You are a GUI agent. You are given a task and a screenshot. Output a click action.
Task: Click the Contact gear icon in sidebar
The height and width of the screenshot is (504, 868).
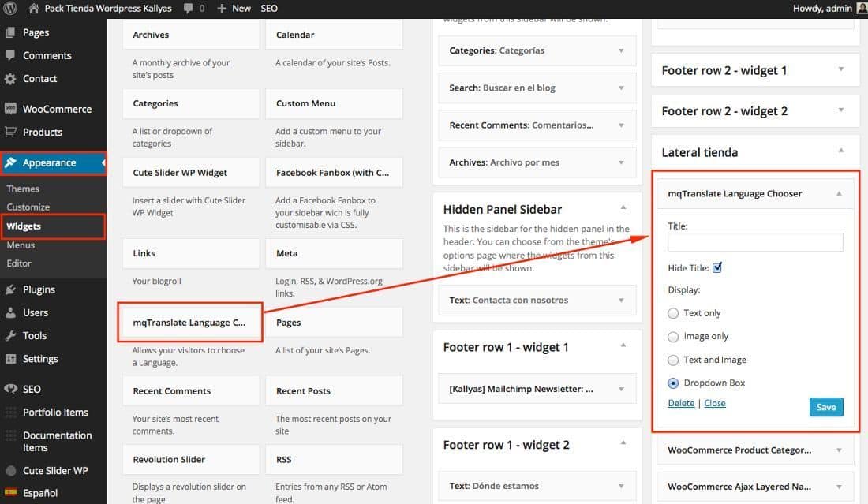click(10, 79)
